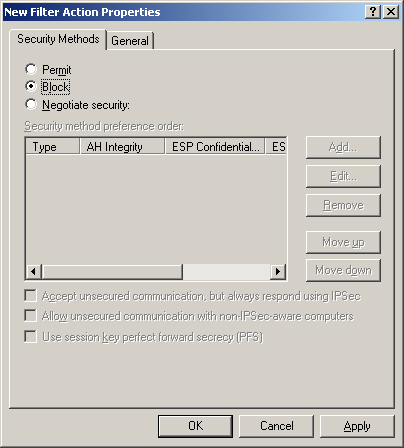404x448 pixels.
Task: Click the AH Integrity column header
Action: [x=122, y=147]
